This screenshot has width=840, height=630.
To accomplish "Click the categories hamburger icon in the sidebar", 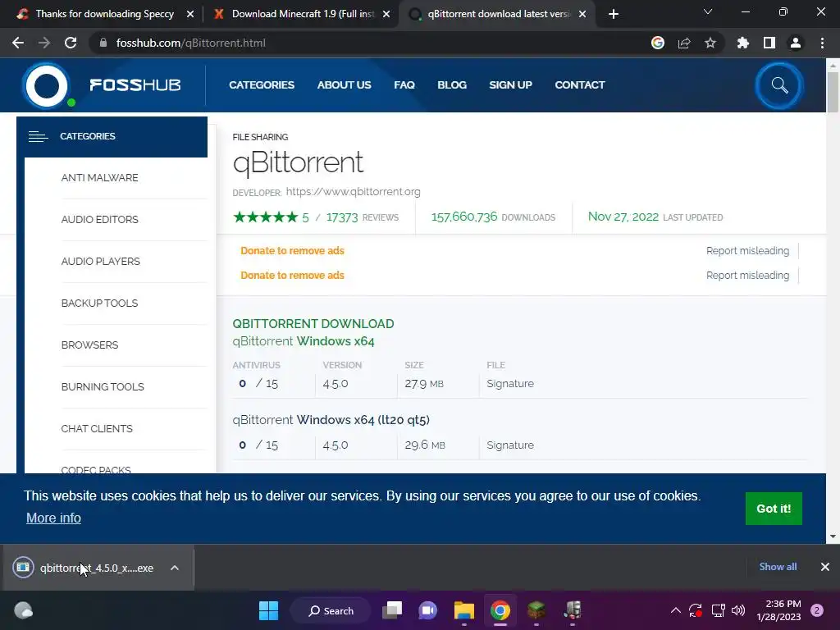I will pyautogui.click(x=38, y=137).
